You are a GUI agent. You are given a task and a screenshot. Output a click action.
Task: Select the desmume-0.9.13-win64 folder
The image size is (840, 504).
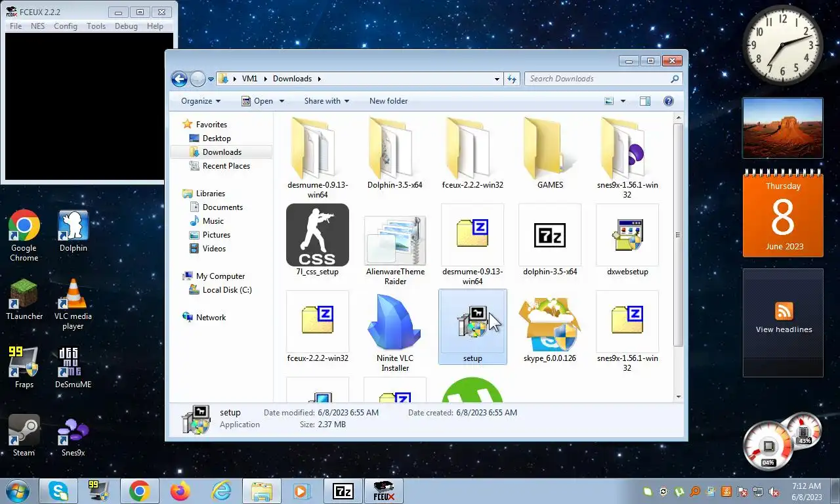tap(318, 157)
